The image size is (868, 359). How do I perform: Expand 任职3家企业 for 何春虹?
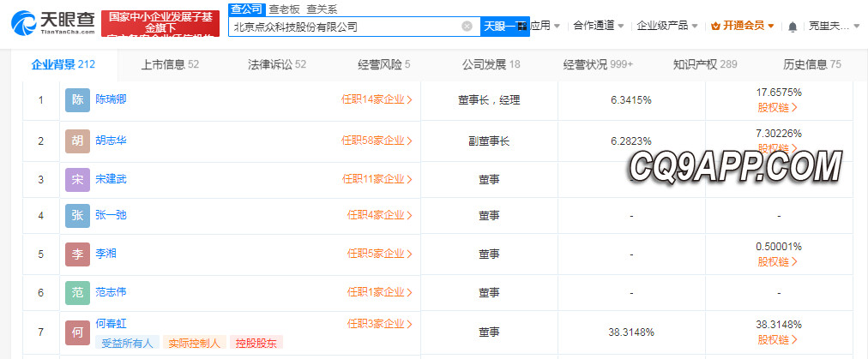tap(380, 324)
